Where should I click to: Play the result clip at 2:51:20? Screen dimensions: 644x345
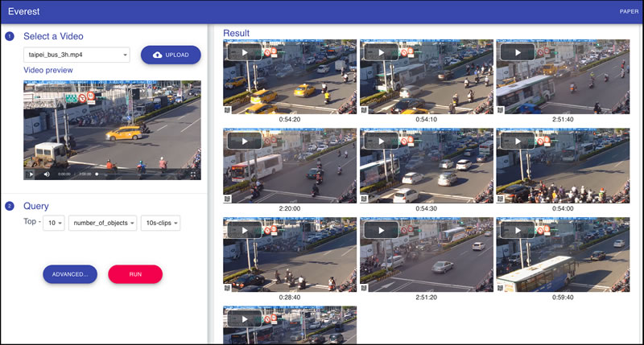[x=381, y=230]
